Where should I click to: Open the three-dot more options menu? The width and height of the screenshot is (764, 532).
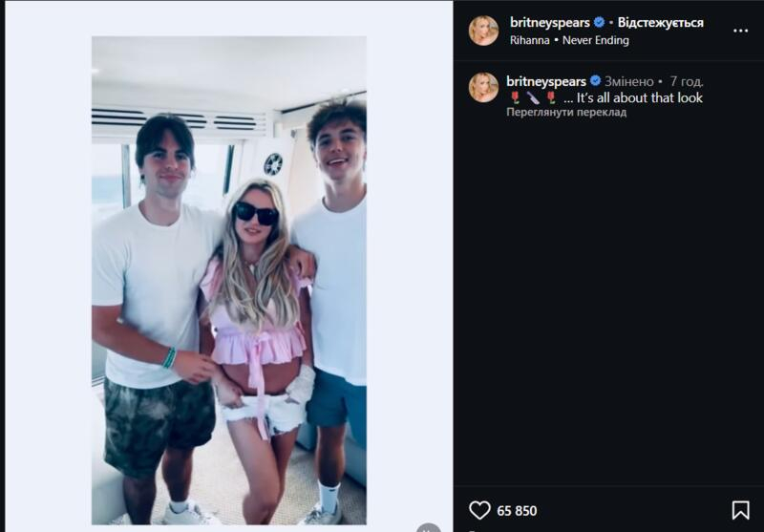(x=740, y=31)
